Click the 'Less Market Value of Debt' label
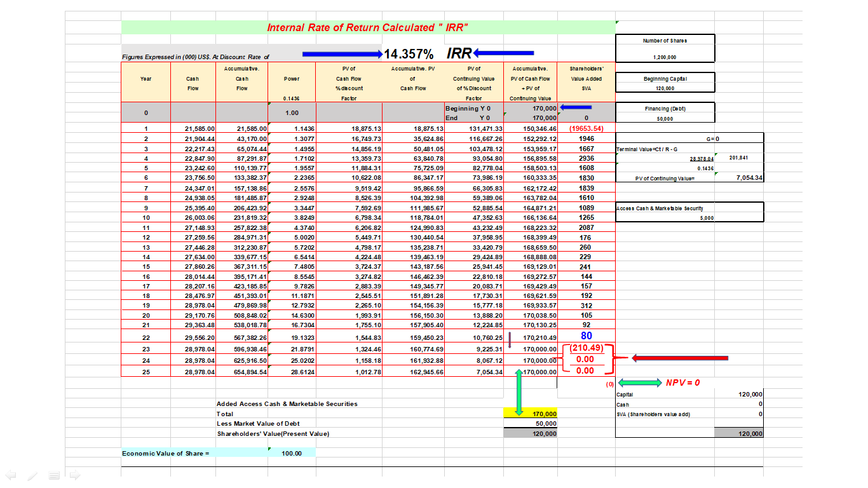This screenshot has width=868, height=488. click(259, 423)
